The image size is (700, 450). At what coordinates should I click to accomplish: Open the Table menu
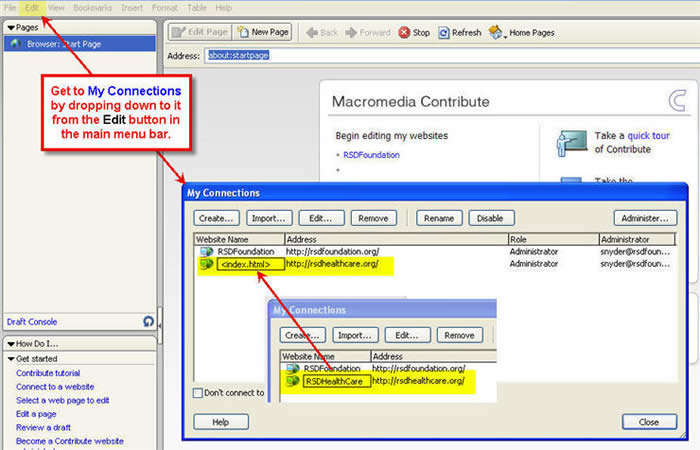[x=197, y=8]
